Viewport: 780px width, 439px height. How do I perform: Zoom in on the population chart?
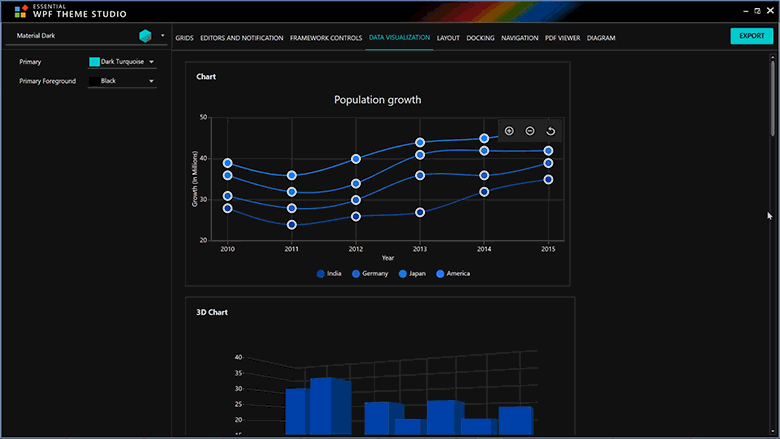pos(509,131)
